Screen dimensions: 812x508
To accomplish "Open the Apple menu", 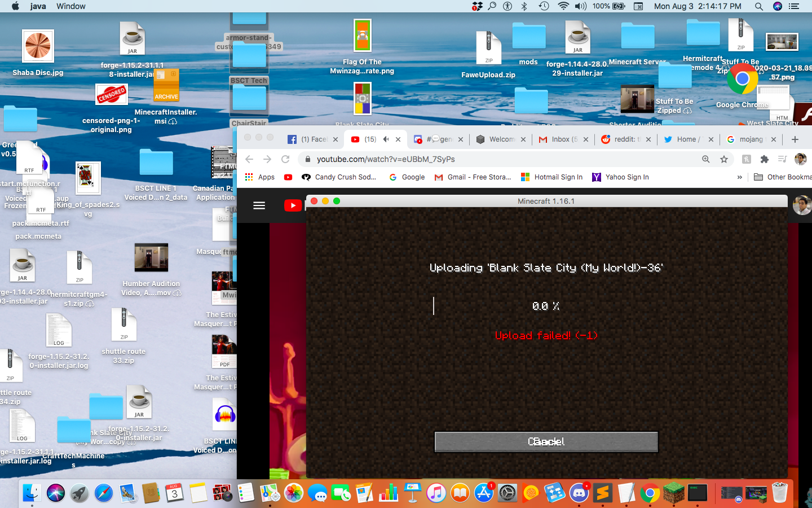I will [15, 6].
